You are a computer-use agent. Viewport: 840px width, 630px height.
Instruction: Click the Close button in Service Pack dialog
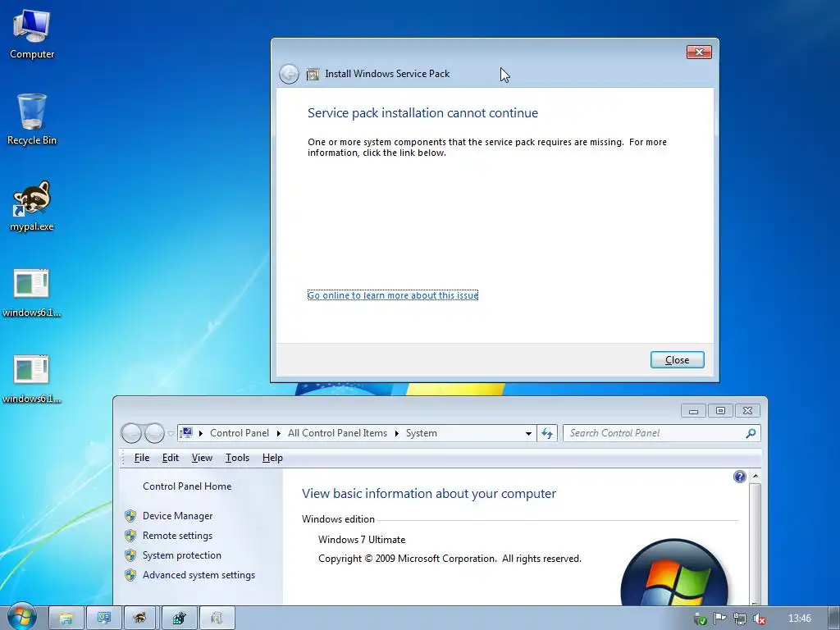pos(677,360)
